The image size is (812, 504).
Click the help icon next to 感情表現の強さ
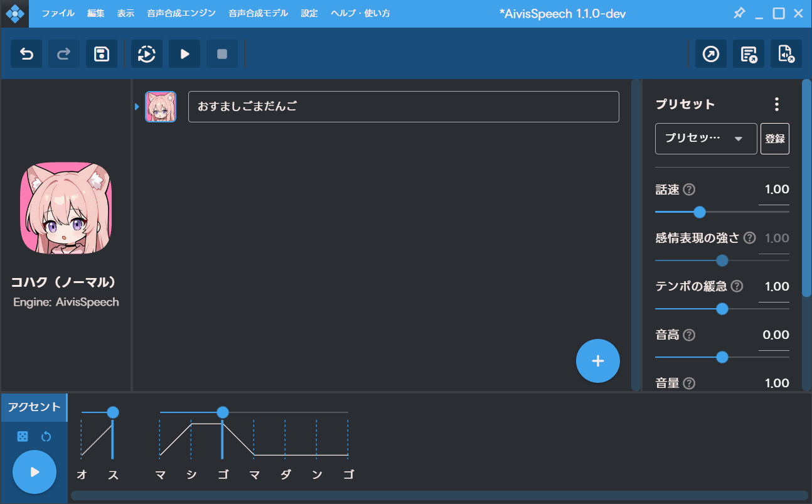pos(749,238)
